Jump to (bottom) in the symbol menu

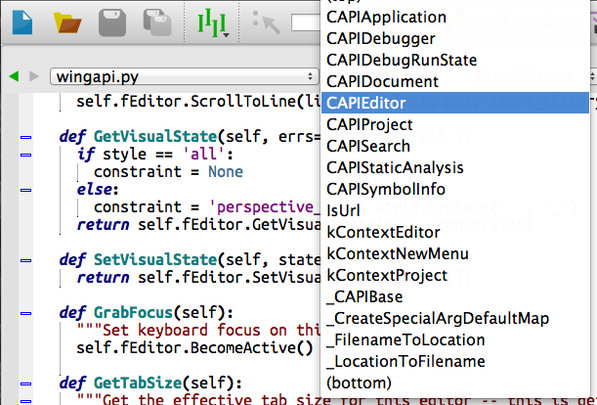455,383
